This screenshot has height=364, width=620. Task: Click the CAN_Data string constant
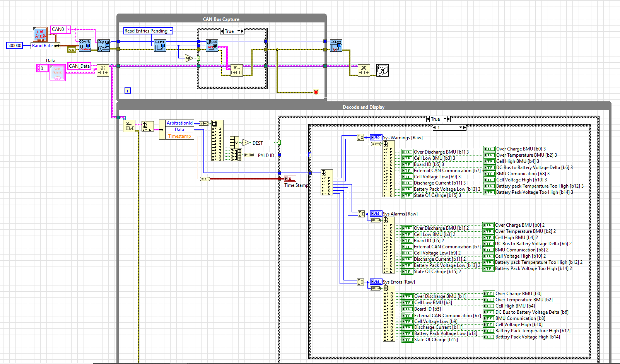[x=79, y=66]
